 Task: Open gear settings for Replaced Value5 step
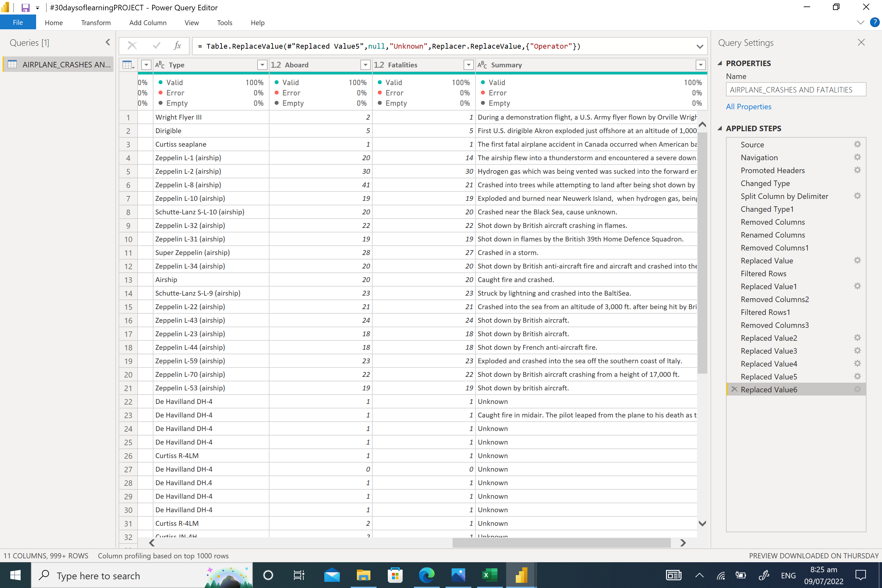[857, 377]
